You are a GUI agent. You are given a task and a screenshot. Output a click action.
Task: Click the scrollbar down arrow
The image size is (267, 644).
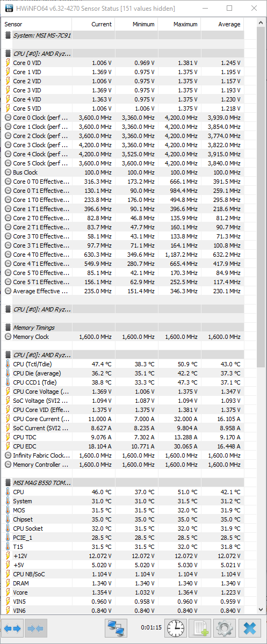tap(261, 610)
